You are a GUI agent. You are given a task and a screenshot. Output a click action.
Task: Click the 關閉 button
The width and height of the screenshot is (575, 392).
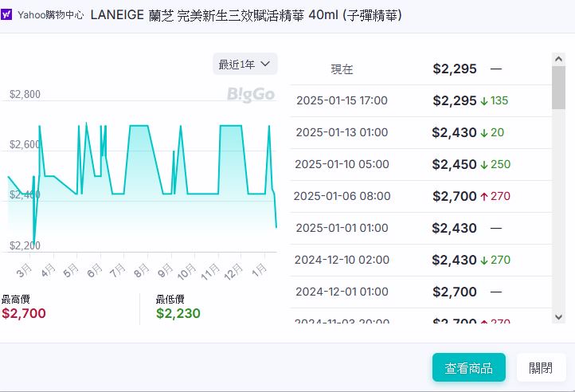(x=540, y=367)
